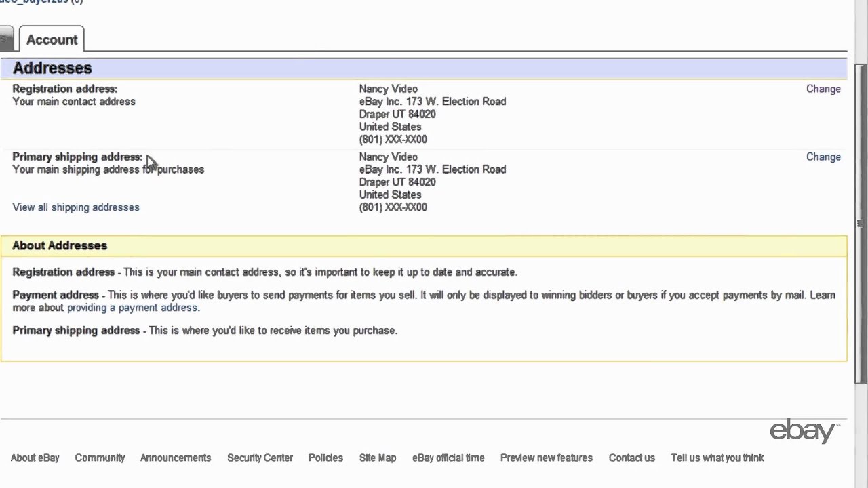Click the vertical scrollbar thumb
This screenshot has height=488, width=868.
pos(861,224)
